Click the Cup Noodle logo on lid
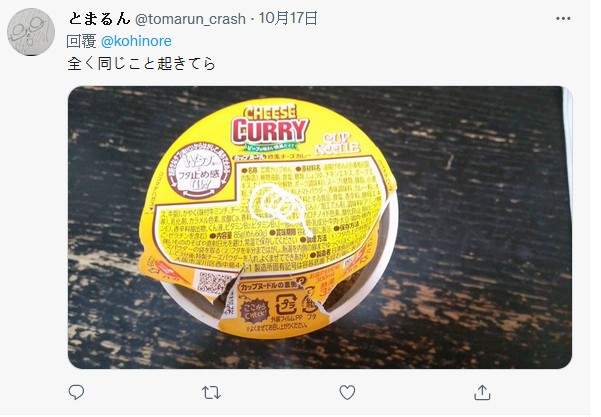The height and width of the screenshot is (417, 601). [x=337, y=144]
